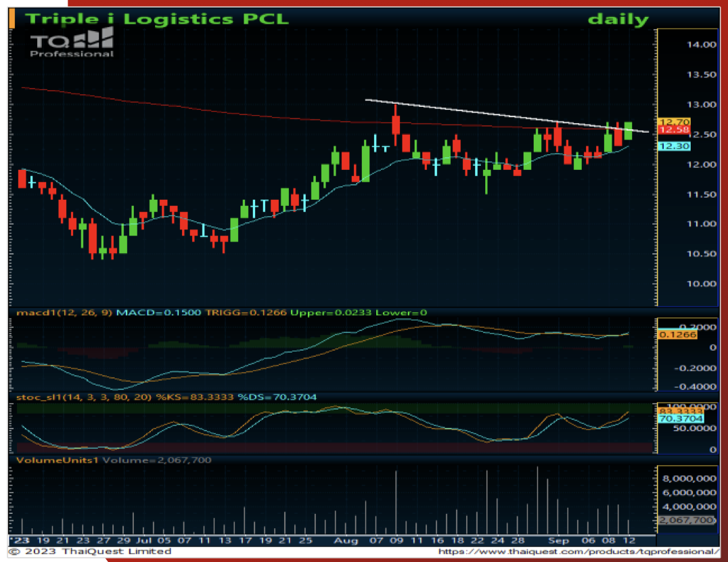Click the "Jul" month marker on date axis
The width and height of the screenshot is (728, 562).
tap(144, 540)
